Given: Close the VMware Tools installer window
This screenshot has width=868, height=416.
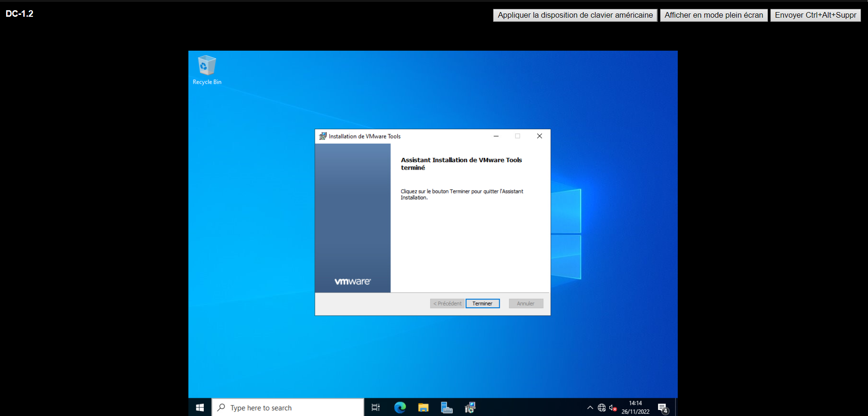Looking at the screenshot, I should pos(540,136).
